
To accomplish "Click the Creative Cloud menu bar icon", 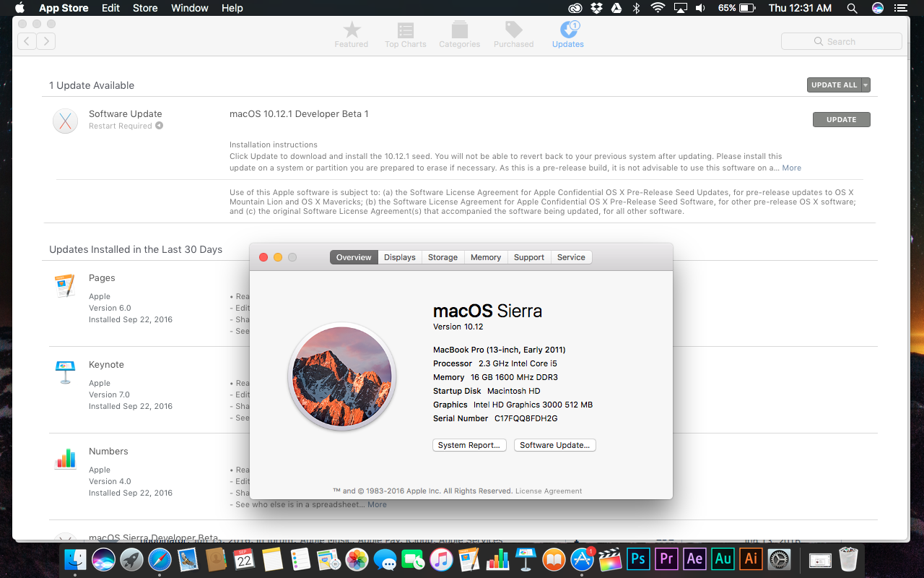I will coord(575,8).
